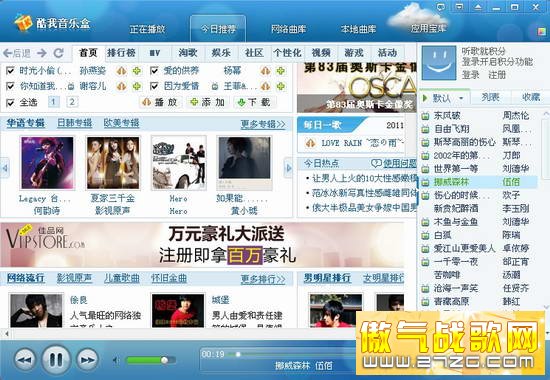Click the smiley user avatar icon
The image size is (550, 380).
439,63
